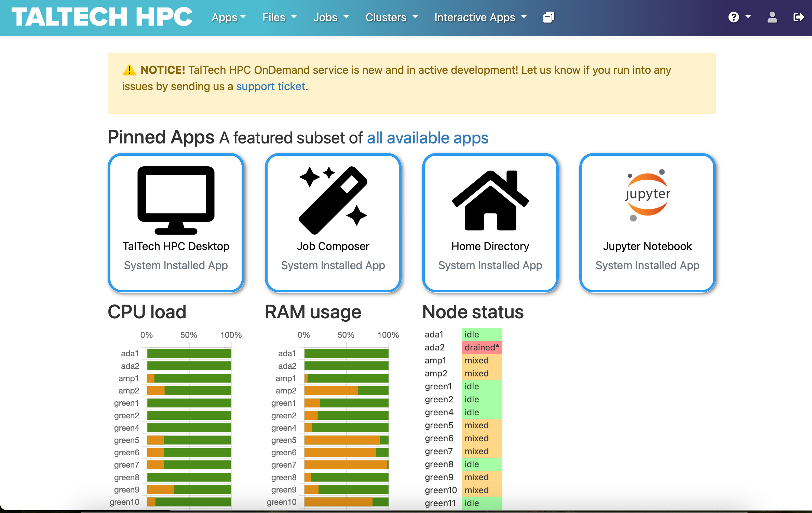Click the RAM usage heading
812x513 pixels.
pyautogui.click(x=313, y=312)
